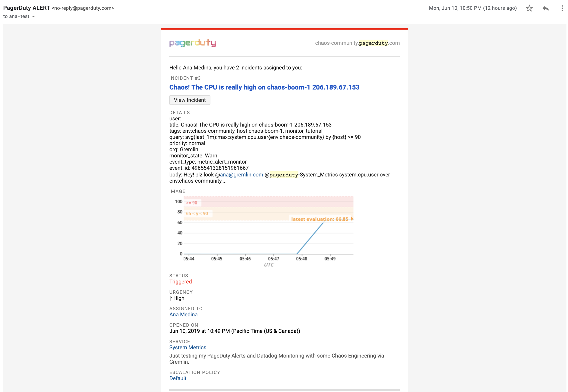The height and width of the screenshot is (392, 568).
Task: Open the more options three-dot menu
Action: pyautogui.click(x=562, y=8)
